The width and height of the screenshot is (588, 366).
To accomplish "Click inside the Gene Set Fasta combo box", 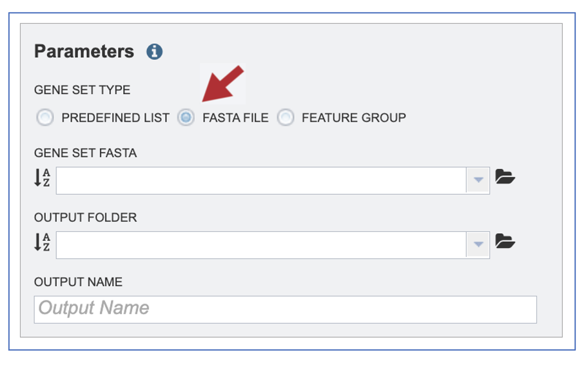I will (261, 180).
